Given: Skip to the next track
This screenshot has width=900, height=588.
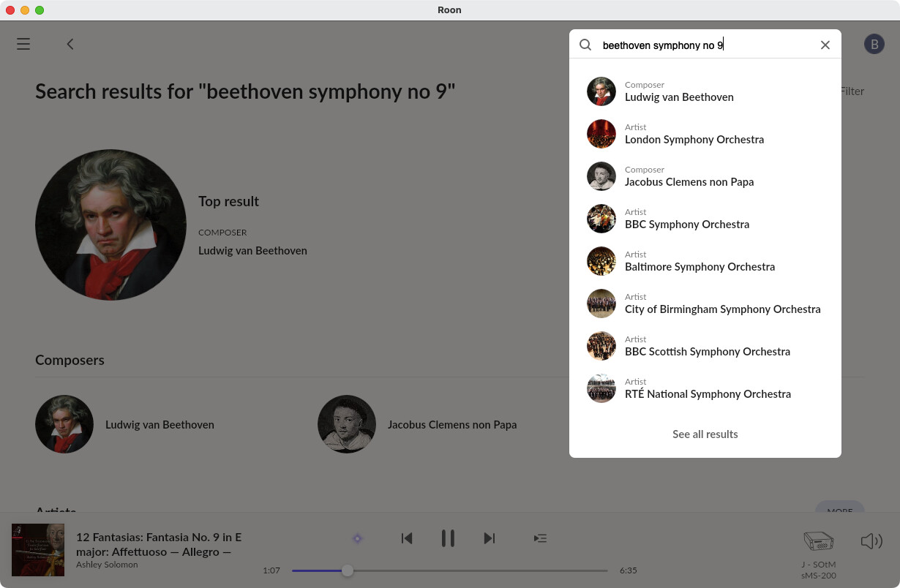Looking at the screenshot, I should [490, 538].
